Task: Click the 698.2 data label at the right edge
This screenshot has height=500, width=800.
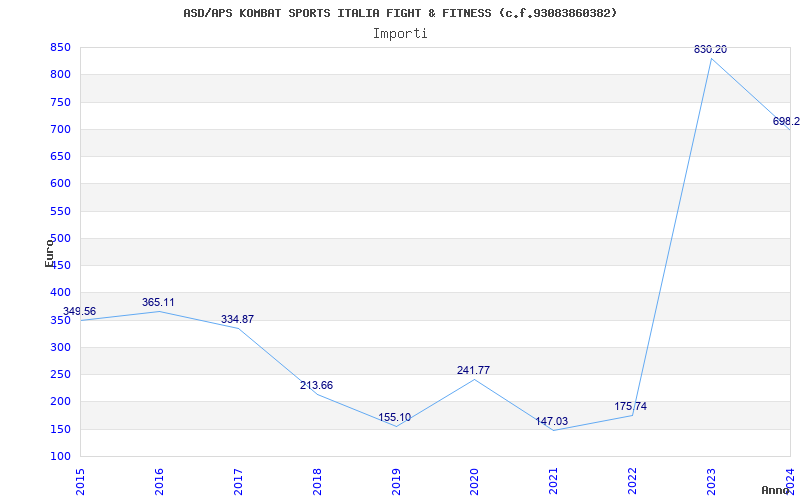Action: pos(786,121)
